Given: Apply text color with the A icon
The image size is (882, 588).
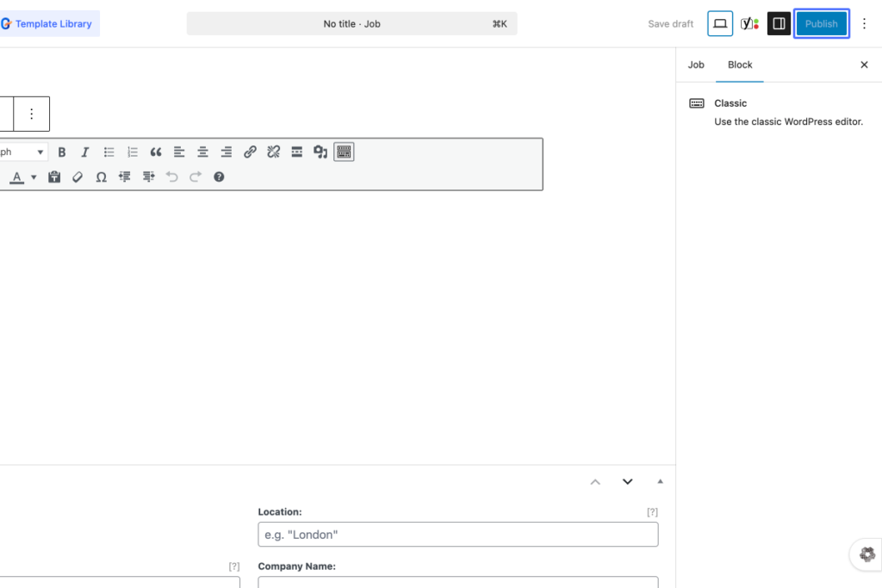Looking at the screenshot, I should pyautogui.click(x=17, y=177).
